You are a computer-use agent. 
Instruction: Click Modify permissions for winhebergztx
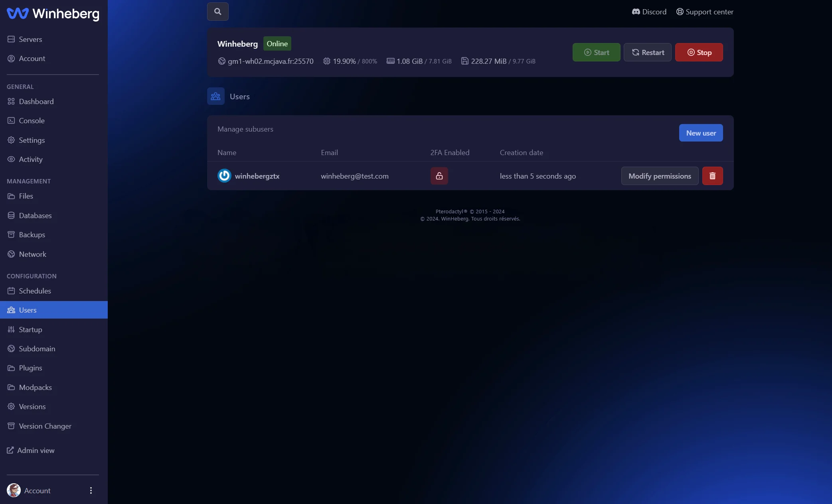[x=660, y=176]
